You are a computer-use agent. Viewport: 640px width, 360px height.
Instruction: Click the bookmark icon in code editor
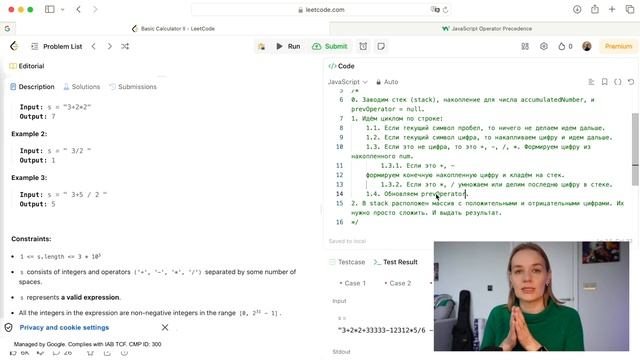pyautogui.click(x=604, y=82)
